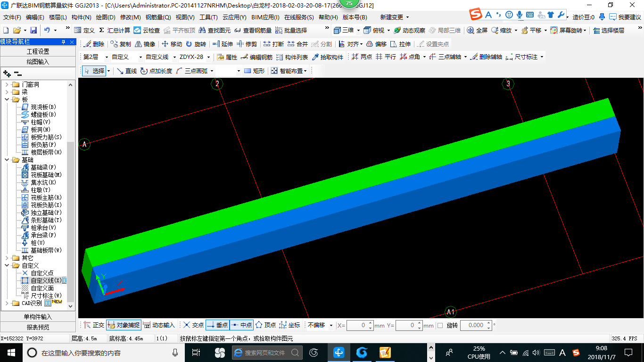Click the 工程设置 panel button
644x362 pixels.
[x=38, y=51]
